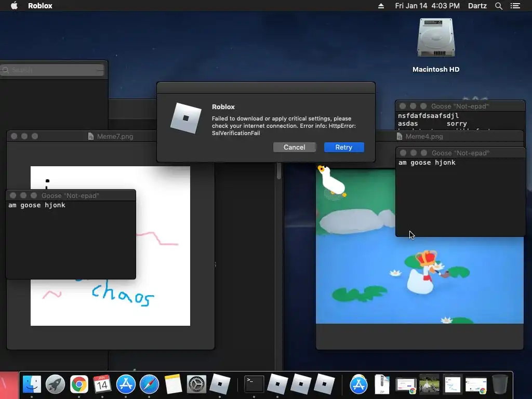The width and height of the screenshot is (532, 399).
Task: Click the Roblox logo in error dialog
Action: click(x=186, y=118)
